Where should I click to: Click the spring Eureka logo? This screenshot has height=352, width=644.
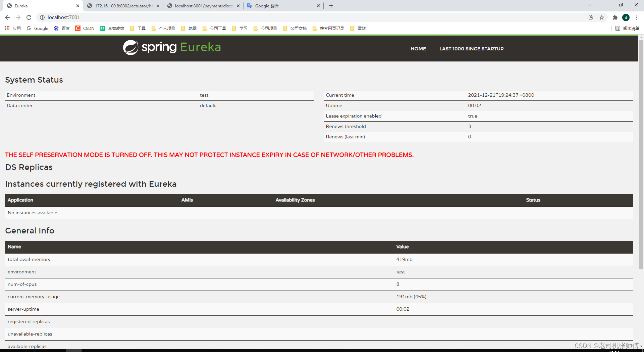point(172,47)
